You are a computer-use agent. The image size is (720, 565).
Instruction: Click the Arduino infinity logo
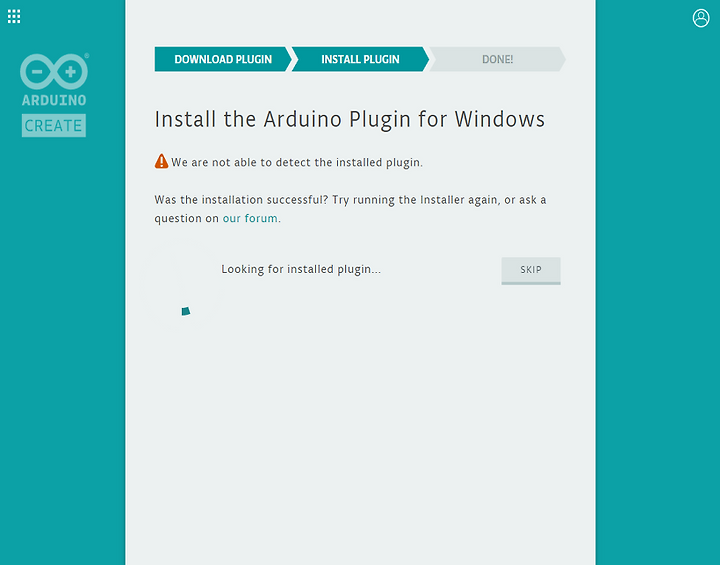coord(54,72)
